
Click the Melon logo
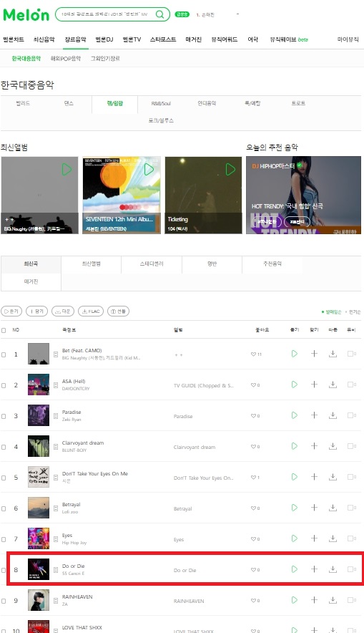26,14
